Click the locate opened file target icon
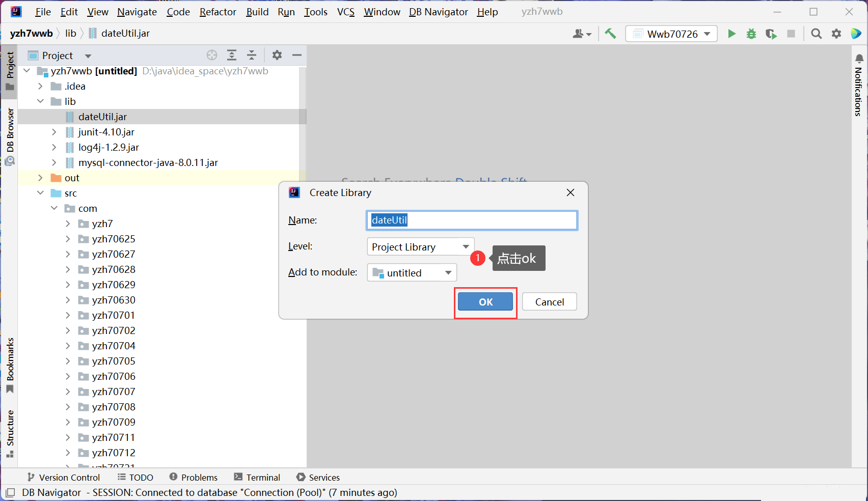The image size is (868, 501). 212,55
